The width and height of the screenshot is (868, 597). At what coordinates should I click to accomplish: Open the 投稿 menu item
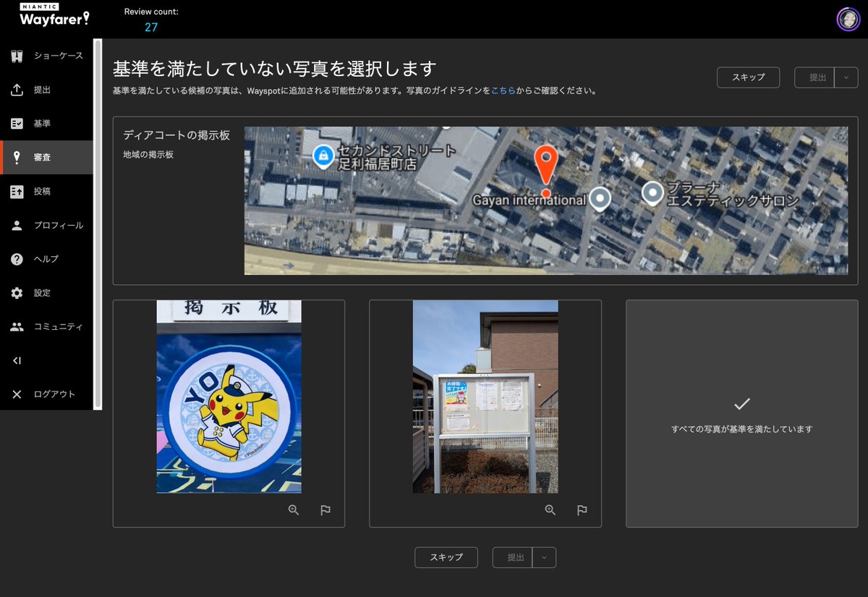point(46,191)
